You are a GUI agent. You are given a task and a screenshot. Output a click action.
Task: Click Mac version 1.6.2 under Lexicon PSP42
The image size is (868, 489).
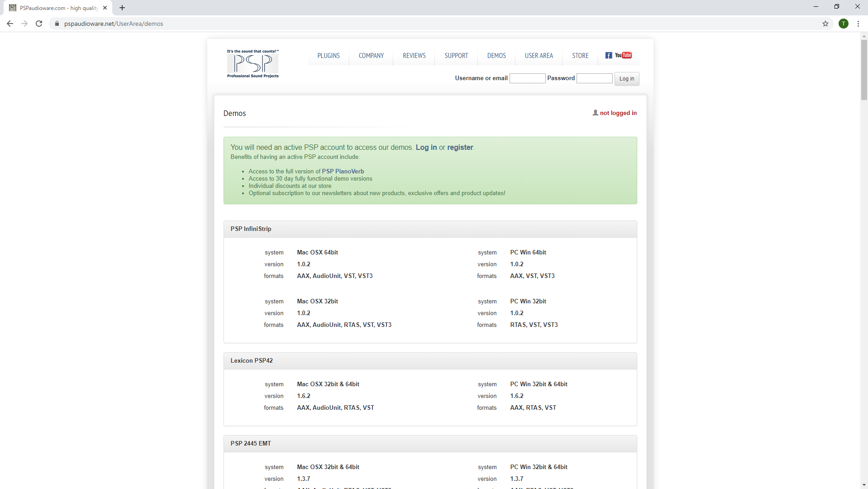[304, 396]
